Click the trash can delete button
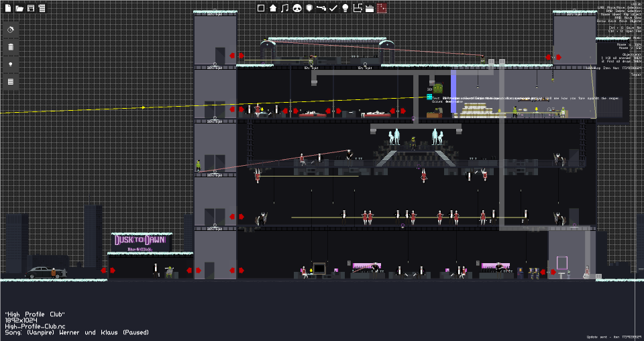Image resolution: width=644 pixels, height=341 pixels. (x=11, y=47)
